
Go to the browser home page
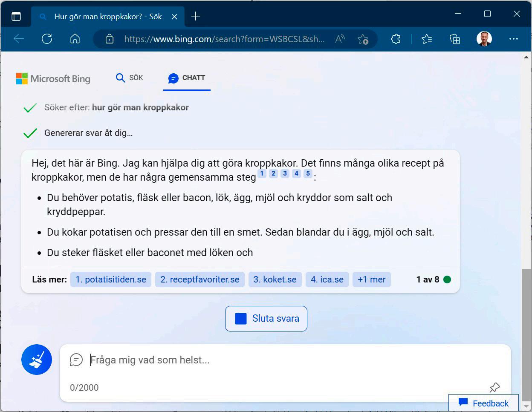[75, 39]
